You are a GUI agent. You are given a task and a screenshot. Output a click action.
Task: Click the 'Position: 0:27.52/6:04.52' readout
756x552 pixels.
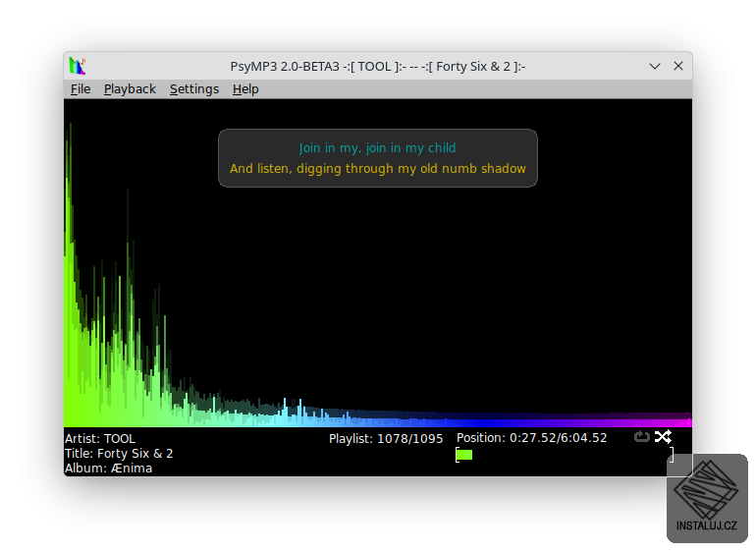(532, 438)
